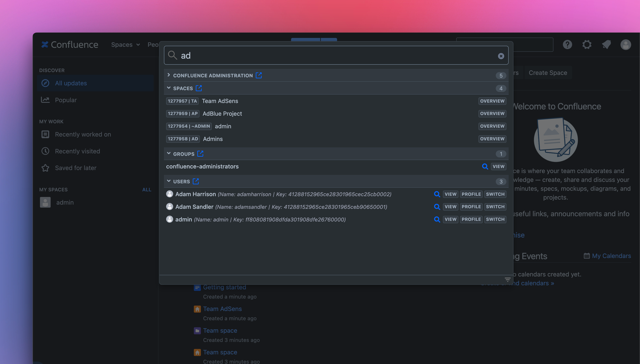The width and height of the screenshot is (640, 364).
Task: Expand Confluence Administration results section
Action: 169,75
